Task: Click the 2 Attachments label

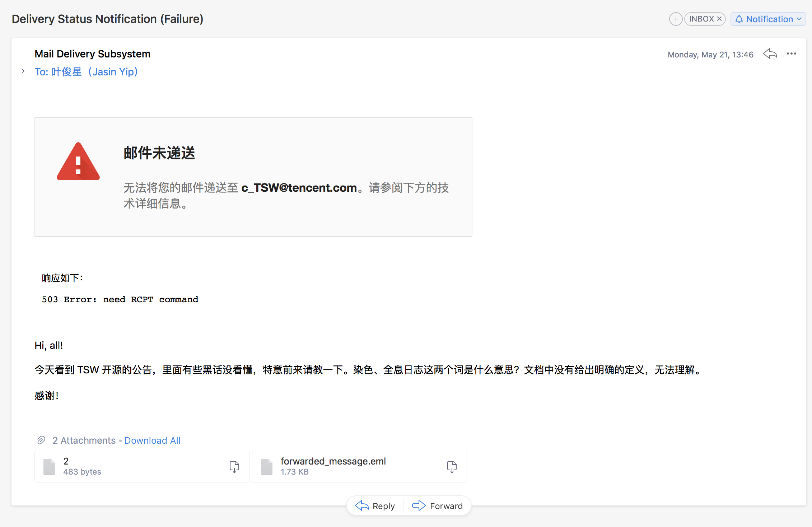Action: coord(83,440)
